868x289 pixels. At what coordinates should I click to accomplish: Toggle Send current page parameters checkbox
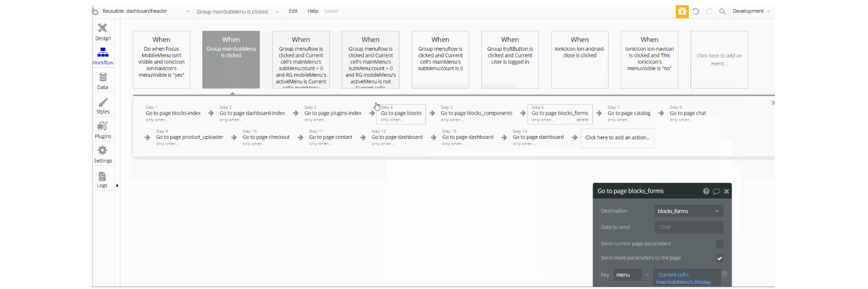tap(720, 244)
